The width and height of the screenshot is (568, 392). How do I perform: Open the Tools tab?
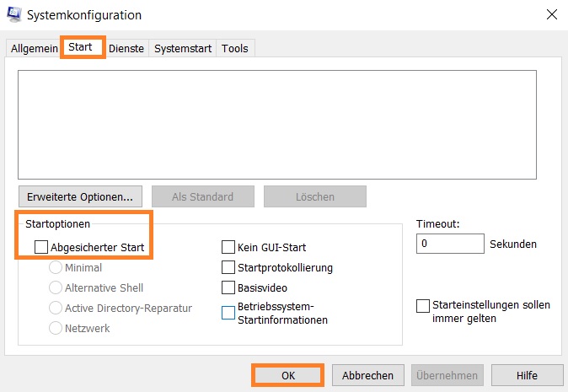[235, 48]
